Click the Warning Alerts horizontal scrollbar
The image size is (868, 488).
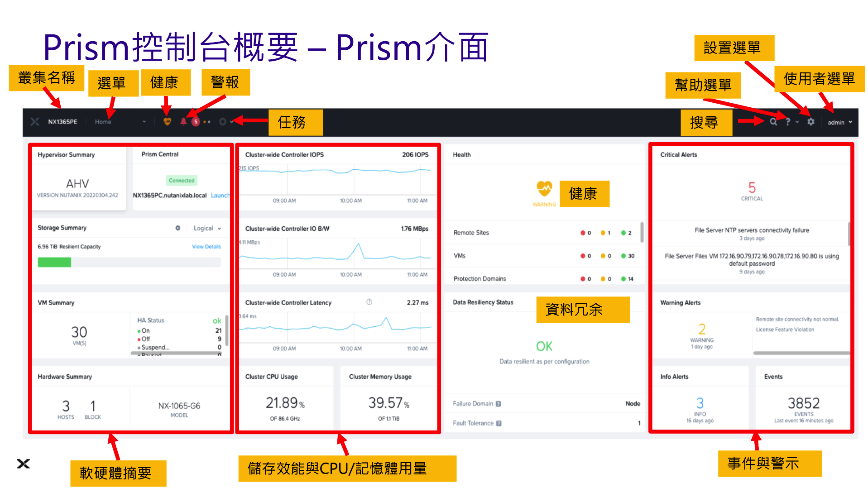click(x=801, y=353)
